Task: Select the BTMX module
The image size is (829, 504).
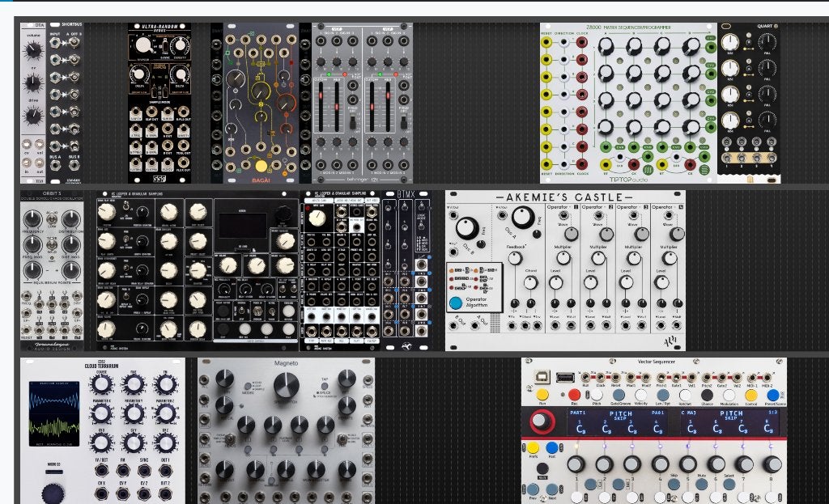Action: (406, 270)
